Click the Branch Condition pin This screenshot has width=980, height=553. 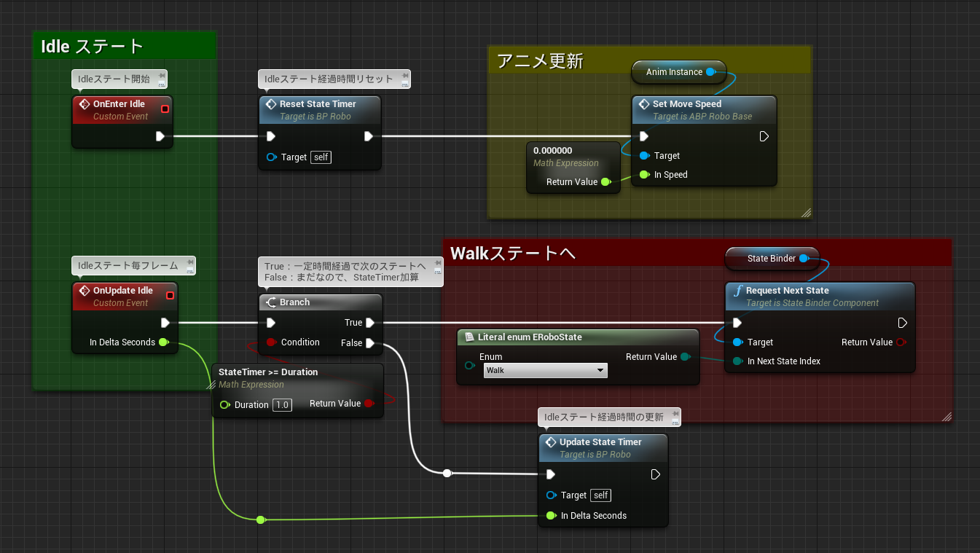271,342
